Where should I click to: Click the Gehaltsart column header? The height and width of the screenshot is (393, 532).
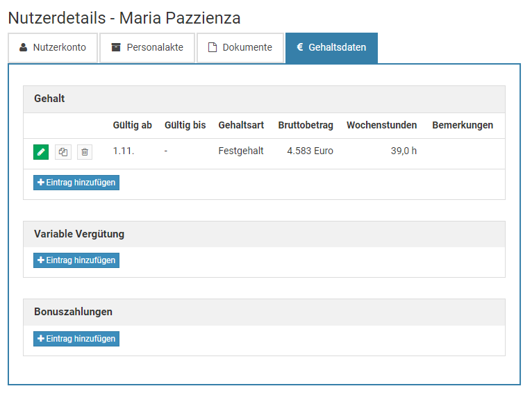point(241,126)
